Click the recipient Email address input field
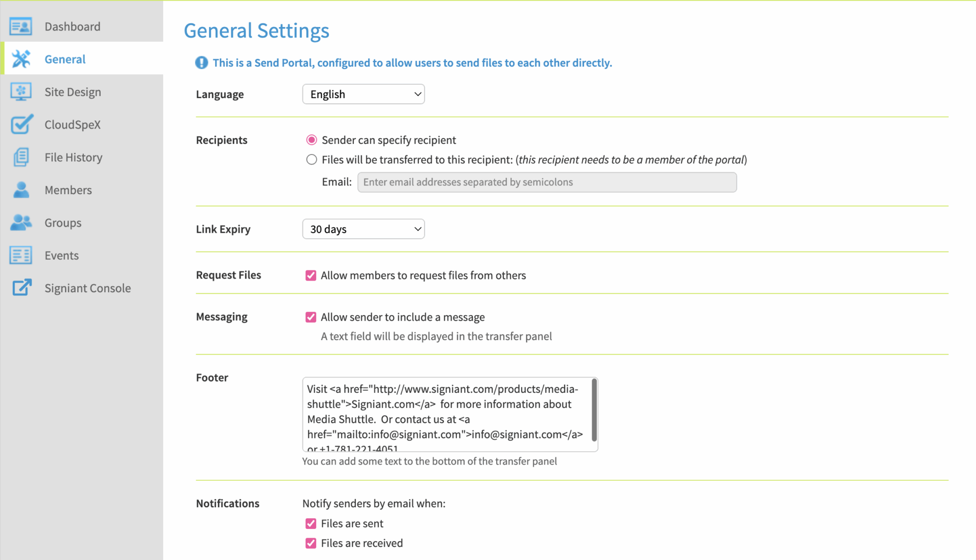 click(546, 182)
